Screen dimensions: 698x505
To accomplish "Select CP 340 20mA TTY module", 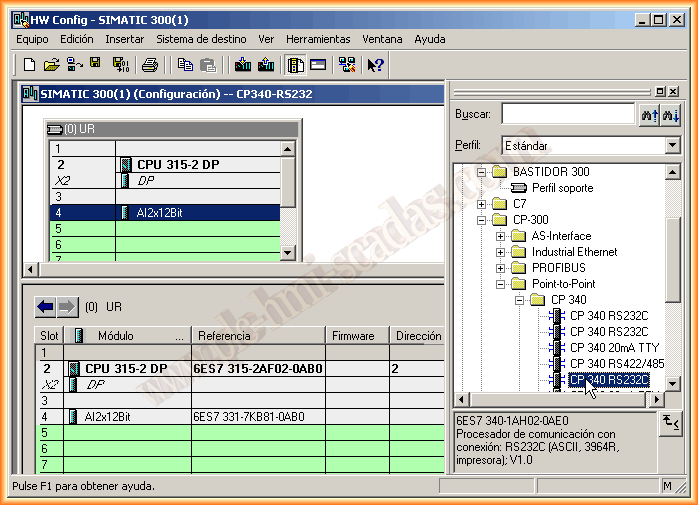I will point(614,348).
